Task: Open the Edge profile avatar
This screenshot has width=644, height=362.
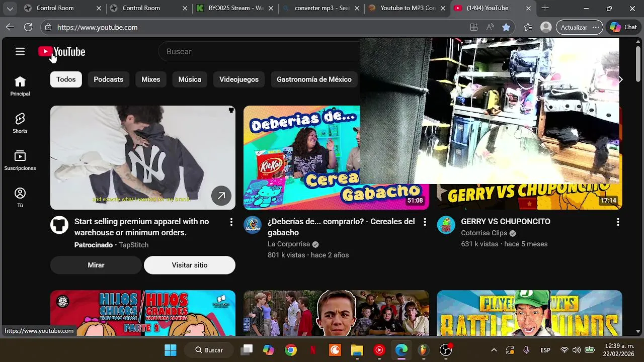Action: click(x=546, y=27)
